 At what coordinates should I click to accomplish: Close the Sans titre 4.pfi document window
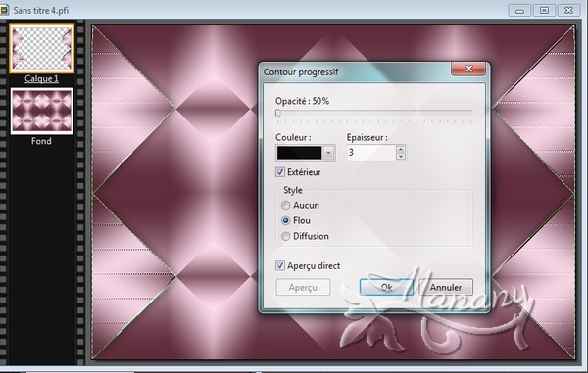pyautogui.click(x=568, y=11)
